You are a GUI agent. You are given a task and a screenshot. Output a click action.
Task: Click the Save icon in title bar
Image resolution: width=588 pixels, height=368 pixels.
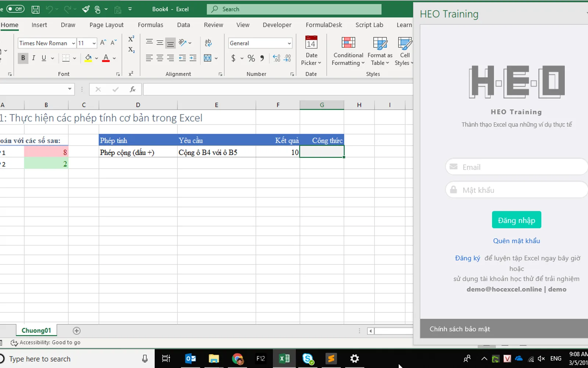(x=35, y=9)
